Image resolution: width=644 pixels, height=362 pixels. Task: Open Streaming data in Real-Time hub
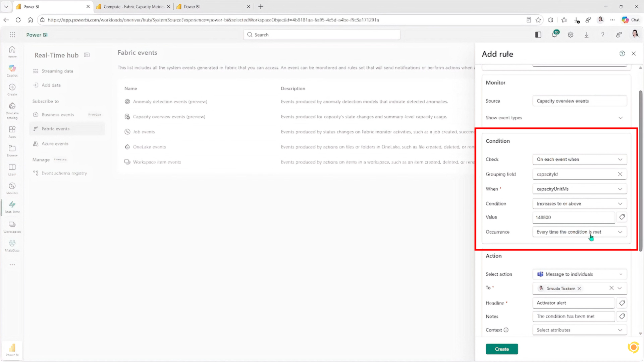tap(57, 71)
